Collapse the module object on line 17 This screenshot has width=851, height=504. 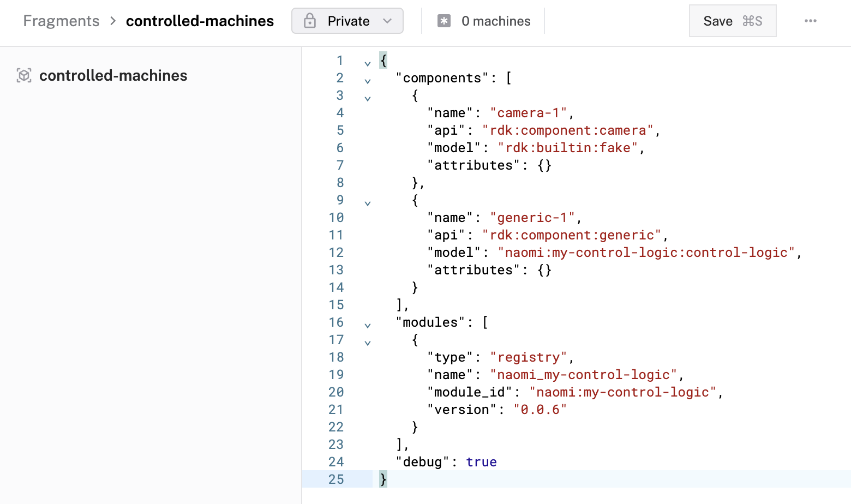(368, 343)
